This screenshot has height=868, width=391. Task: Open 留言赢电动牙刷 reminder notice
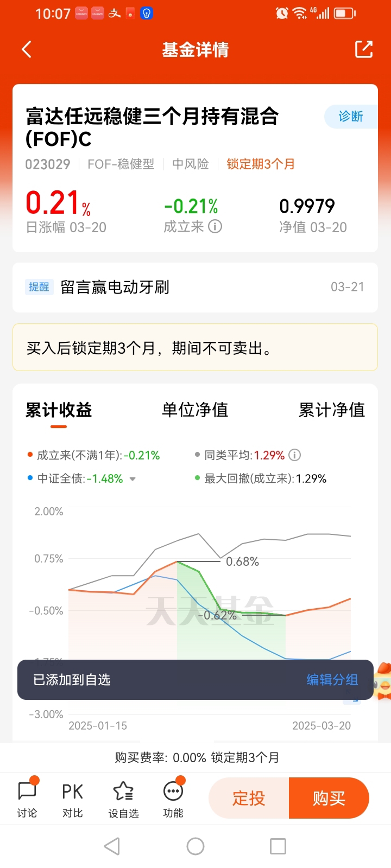pyautogui.click(x=195, y=287)
